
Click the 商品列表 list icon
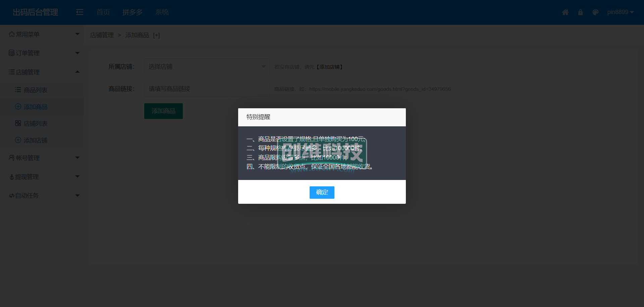tap(18, 90)
